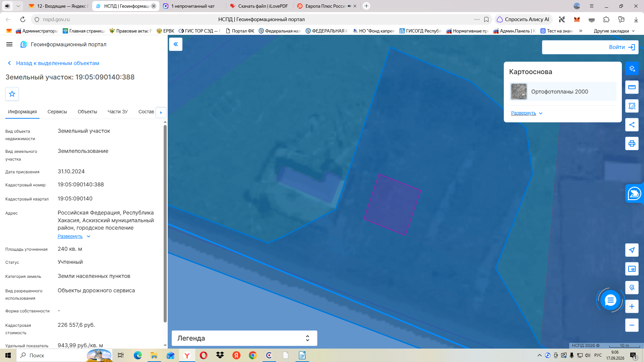Print the map with printer icon
644x362 pixels.
pos(632,143)
